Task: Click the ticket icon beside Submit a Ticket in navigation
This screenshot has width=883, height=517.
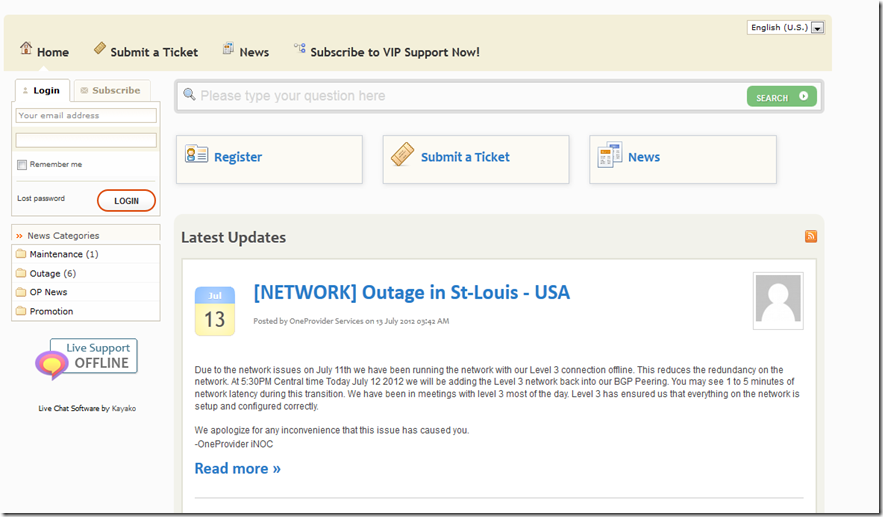Action: pyautogui.click(x=100, y=48)
